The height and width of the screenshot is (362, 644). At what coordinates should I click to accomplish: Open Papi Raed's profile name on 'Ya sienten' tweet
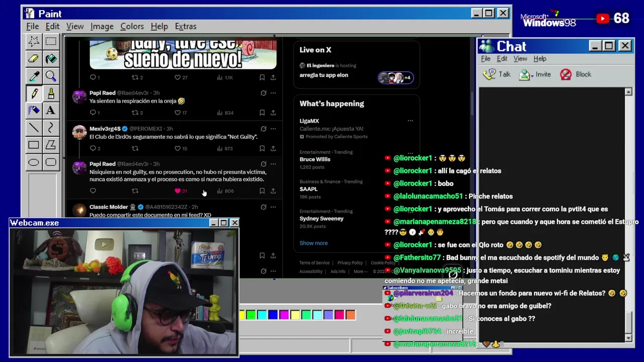102,93
